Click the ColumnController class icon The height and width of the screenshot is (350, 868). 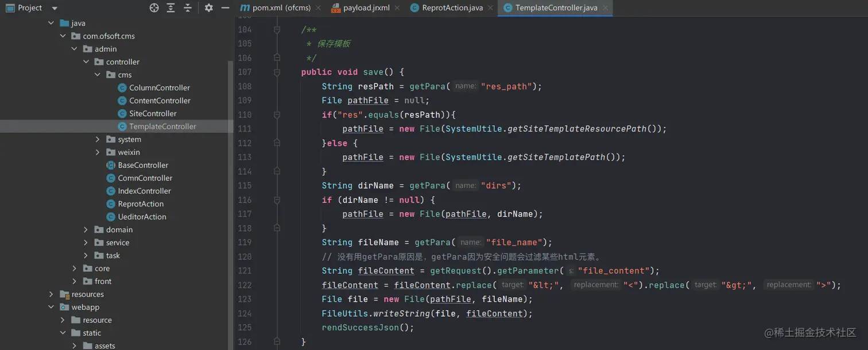[122, 87]
